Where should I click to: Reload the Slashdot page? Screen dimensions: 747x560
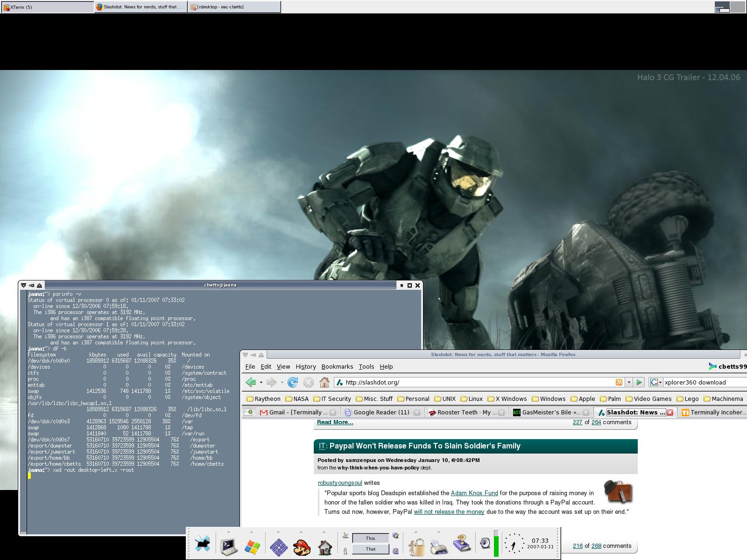[293, 382]
